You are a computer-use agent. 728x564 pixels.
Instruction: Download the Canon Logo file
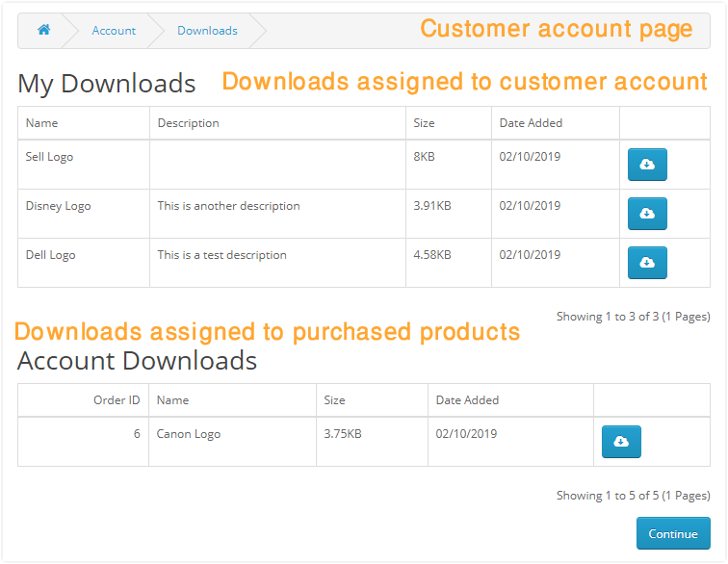tap(621, 442)
